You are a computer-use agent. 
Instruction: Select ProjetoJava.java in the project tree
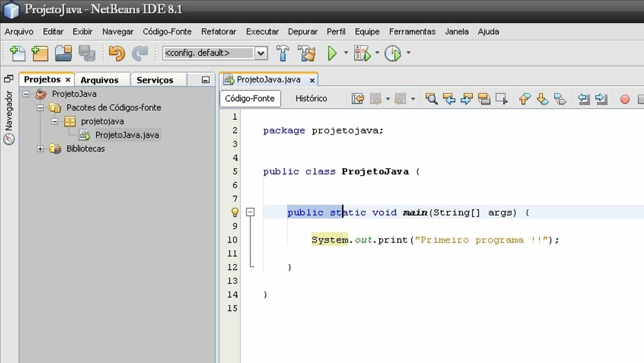point(127,135)
